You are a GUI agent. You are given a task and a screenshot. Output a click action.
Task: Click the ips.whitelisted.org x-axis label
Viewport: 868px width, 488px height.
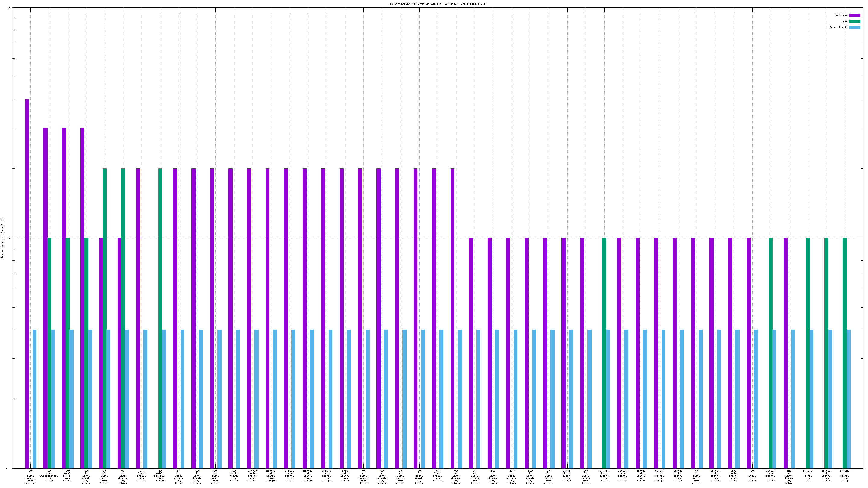click(x=49, y=476)
